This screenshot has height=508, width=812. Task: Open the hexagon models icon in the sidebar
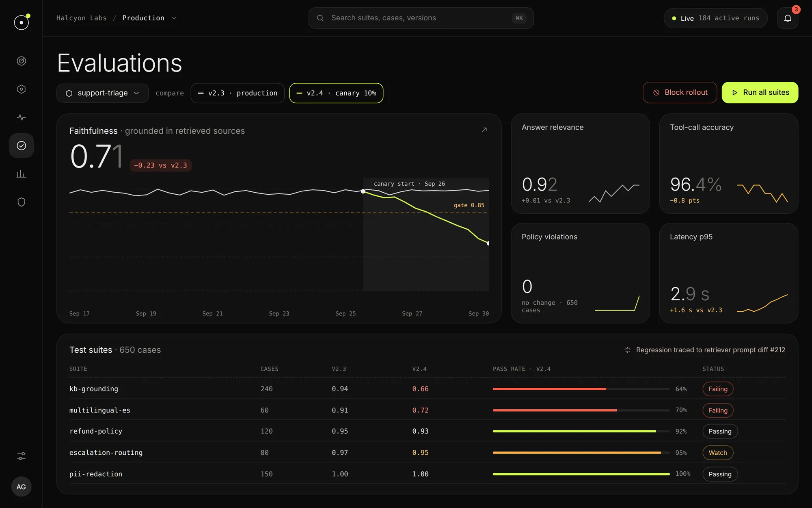pos(22,89)
